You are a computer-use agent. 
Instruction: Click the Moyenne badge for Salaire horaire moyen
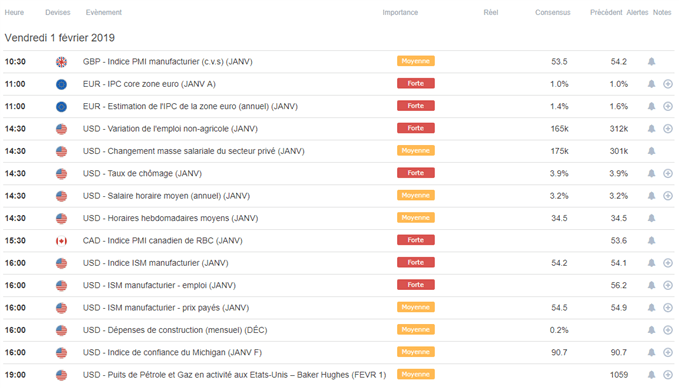[416, 195]
